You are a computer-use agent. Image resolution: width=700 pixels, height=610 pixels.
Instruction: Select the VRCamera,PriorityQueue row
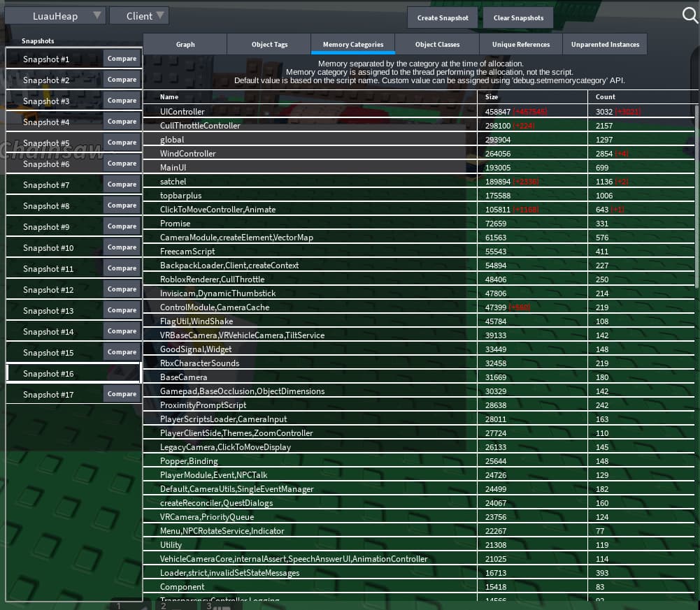(419, 517)
